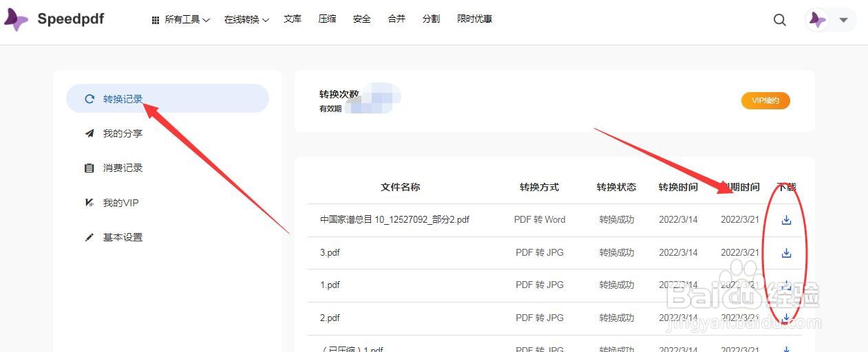Click the 1.pdf file name
The image size is (868, 352).
pyautogui.click(x=330, y=285)
